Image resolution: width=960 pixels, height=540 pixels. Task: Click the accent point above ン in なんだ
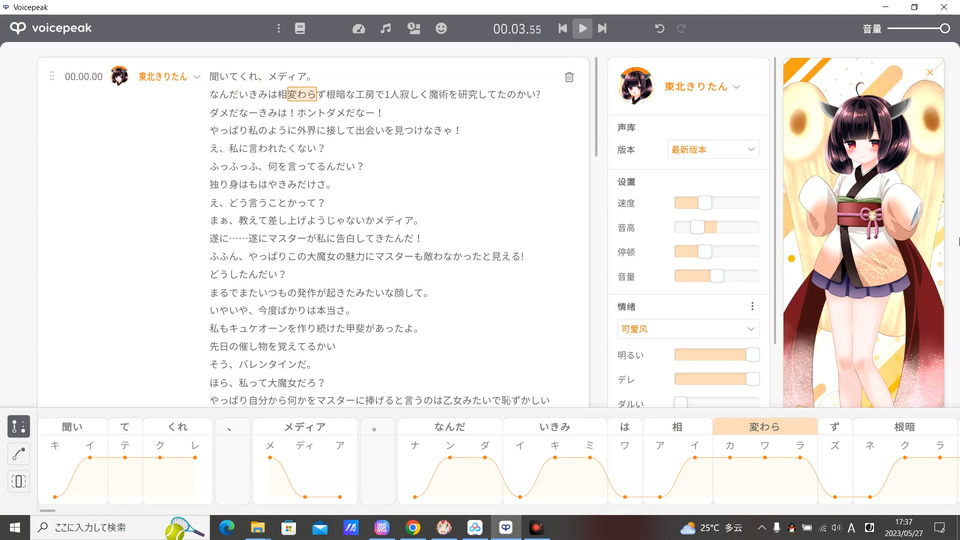tap(450, 457)
